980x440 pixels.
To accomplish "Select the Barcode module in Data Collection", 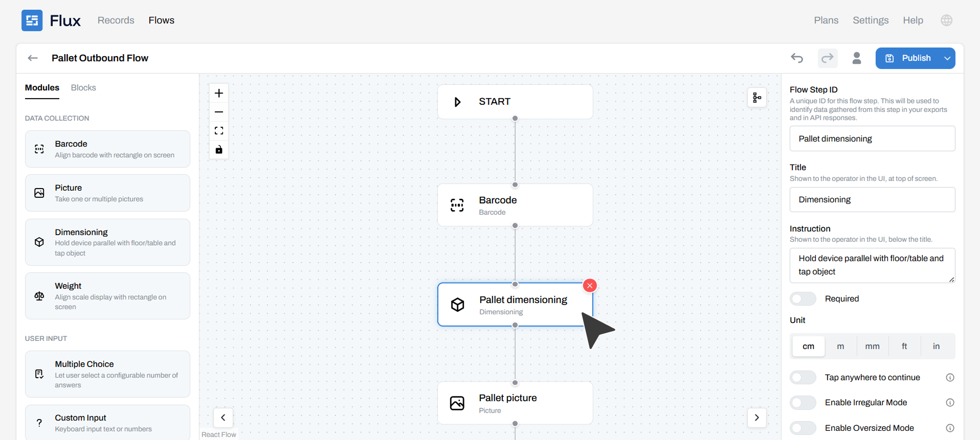I will [x=107, y=149].
